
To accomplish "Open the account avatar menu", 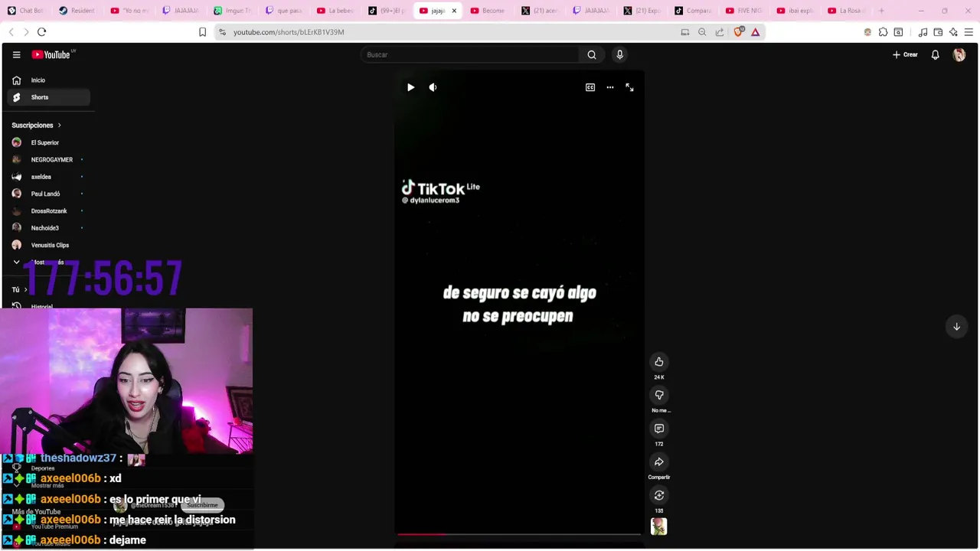I will (959, 54).
